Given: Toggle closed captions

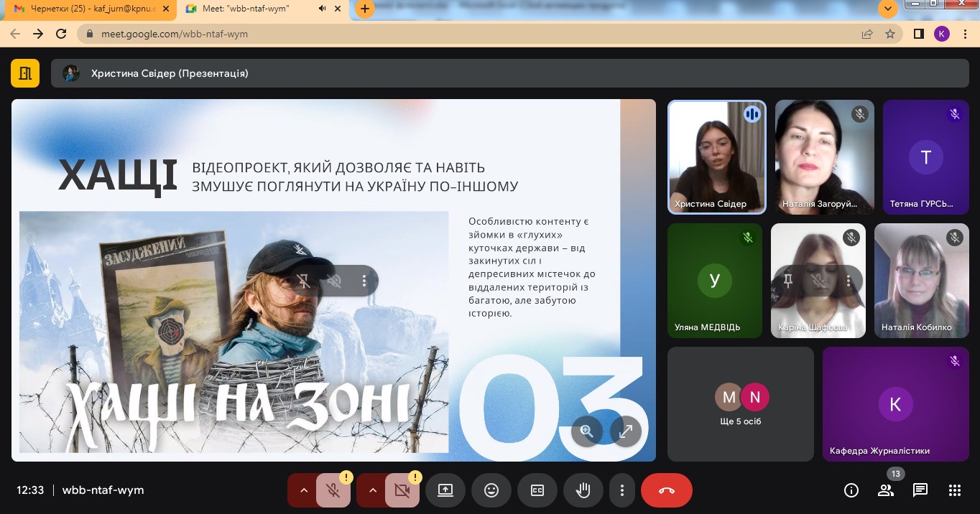Looking at the screenshot, I should point(537,490).
